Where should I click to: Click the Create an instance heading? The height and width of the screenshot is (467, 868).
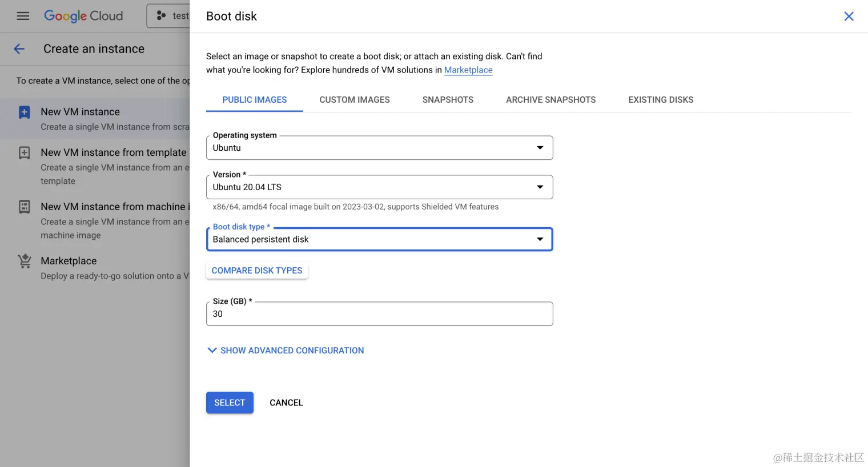pyautogui.click(x=94, y=49)
